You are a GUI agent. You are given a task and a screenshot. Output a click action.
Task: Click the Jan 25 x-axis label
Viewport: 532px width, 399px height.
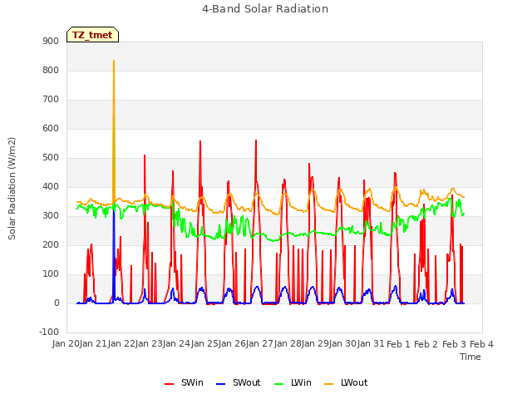(204, 343)
